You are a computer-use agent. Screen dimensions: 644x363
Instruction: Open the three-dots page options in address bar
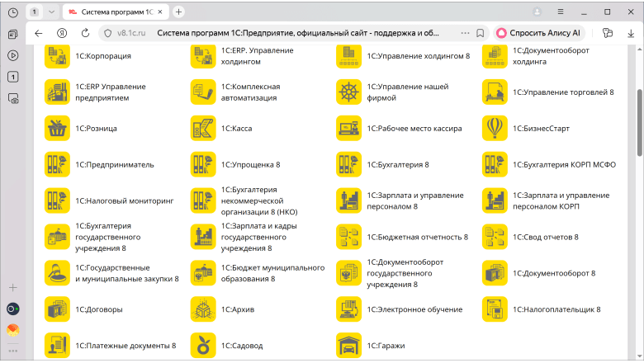coord(465,33)
